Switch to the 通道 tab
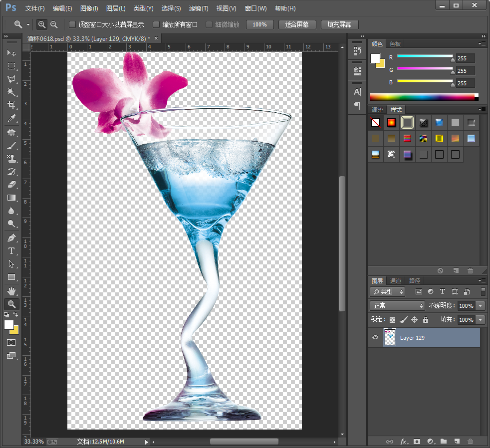Viewport: 490px width, 448px height. point(396,281)
